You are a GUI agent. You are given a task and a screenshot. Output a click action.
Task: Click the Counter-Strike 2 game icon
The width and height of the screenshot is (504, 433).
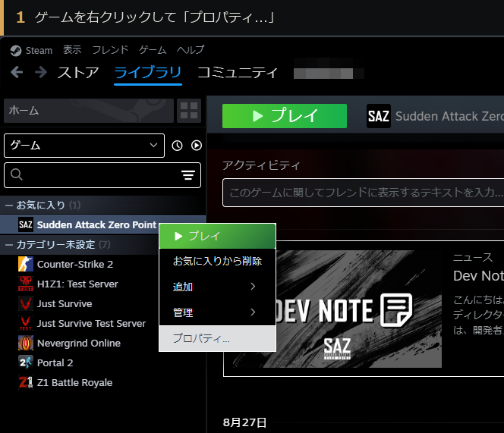coord(26,264)
